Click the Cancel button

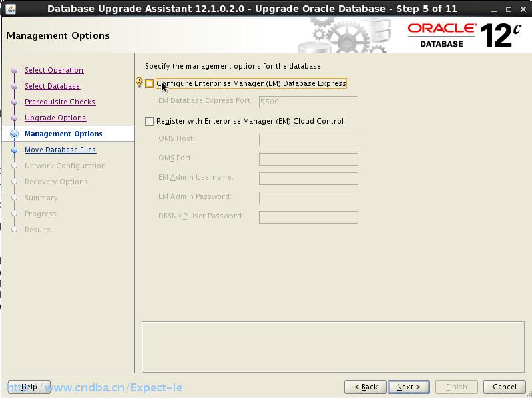tap(505, 387)
